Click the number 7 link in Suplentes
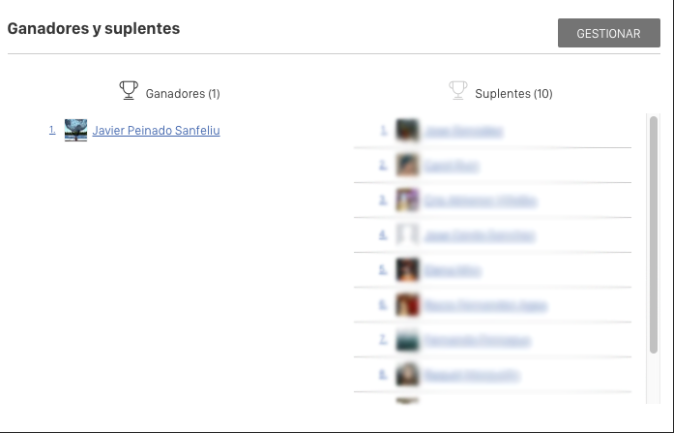The image size is (674, 433). click(383, 340)
